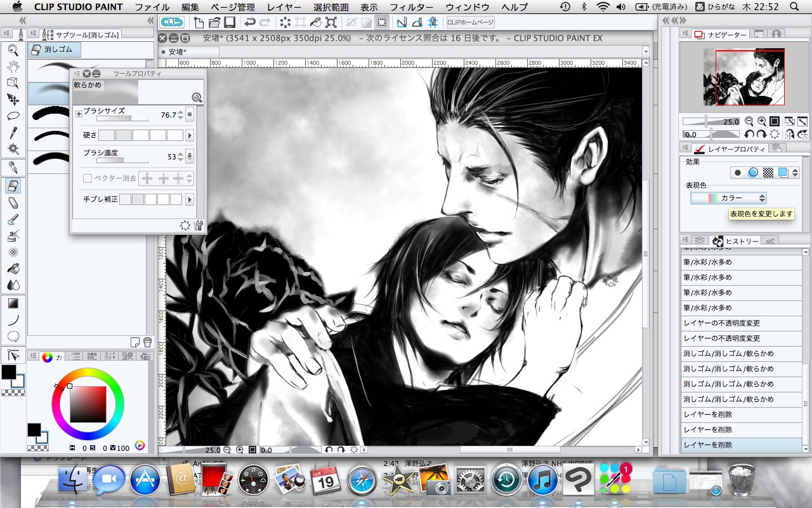Select the Eyedropper tool
Screen dimensions: 812x508
(13, 132)
